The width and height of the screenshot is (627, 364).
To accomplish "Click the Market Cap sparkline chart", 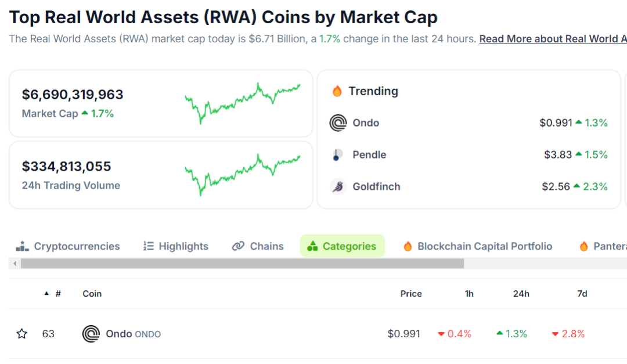I will 242,103.
